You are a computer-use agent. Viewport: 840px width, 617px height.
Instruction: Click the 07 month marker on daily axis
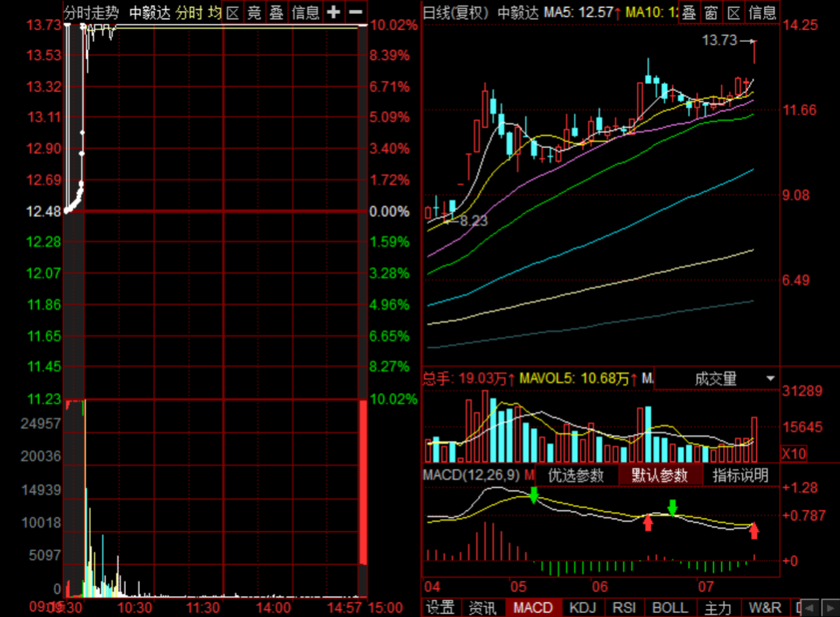705,587
